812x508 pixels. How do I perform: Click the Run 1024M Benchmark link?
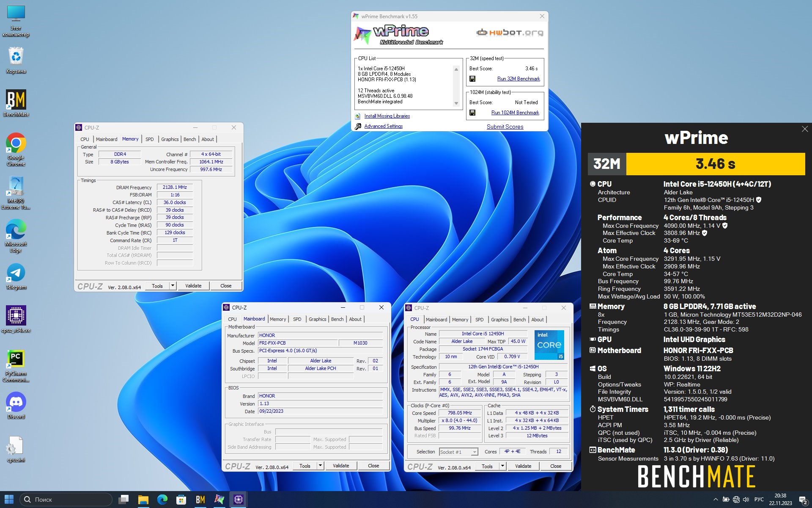(x=515, y=113)
